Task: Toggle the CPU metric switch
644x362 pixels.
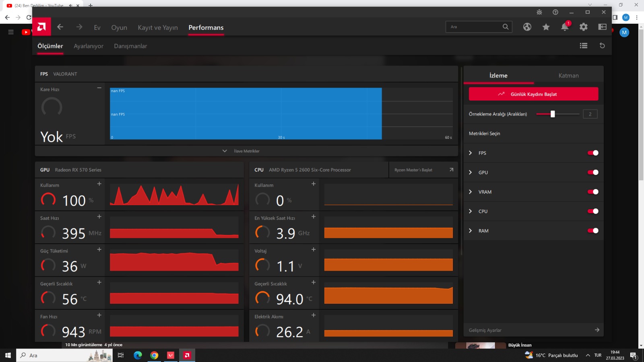Action: click(593, 211)
